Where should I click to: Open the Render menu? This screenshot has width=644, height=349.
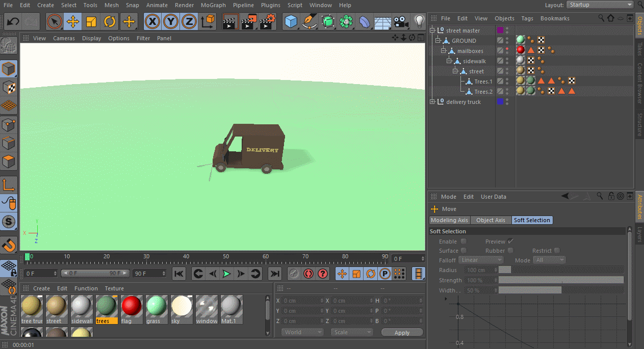[x=184, y=5]
